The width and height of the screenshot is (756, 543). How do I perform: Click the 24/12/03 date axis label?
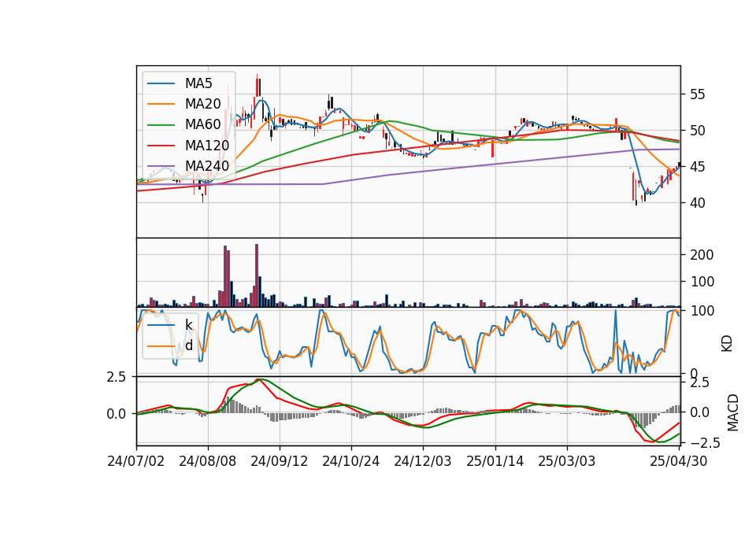coord(423,461)
